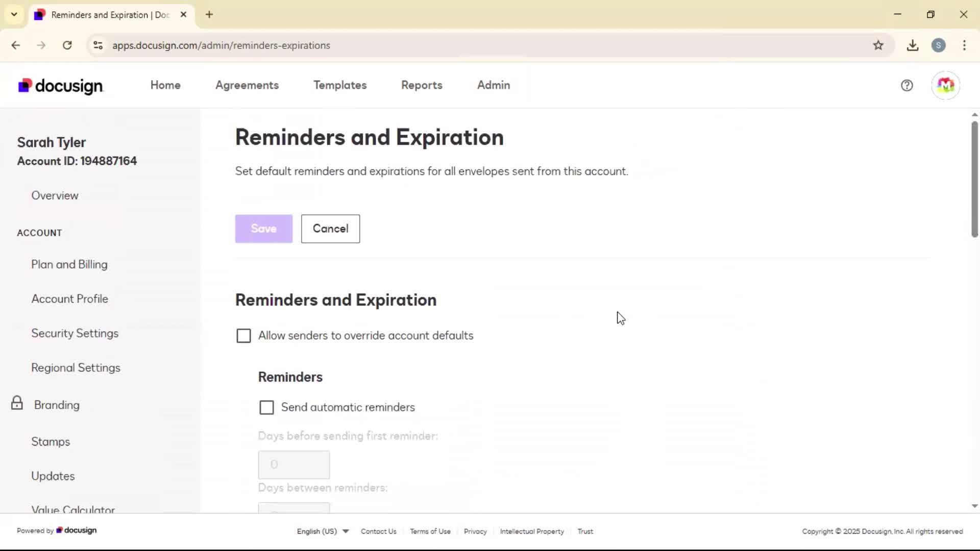Enable Allow senders to override account defaults
Screen dimensions: 980x551
coord(243,336)
